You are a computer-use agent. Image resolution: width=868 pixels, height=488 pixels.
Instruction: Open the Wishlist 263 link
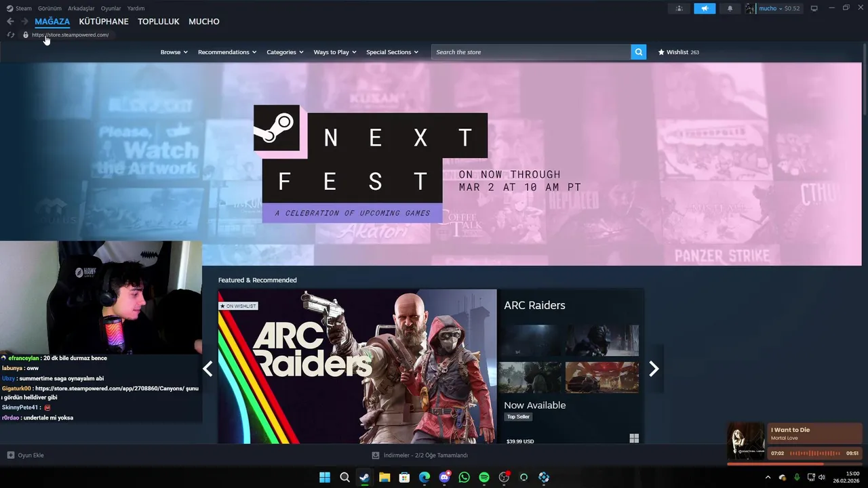click(678, 52)
